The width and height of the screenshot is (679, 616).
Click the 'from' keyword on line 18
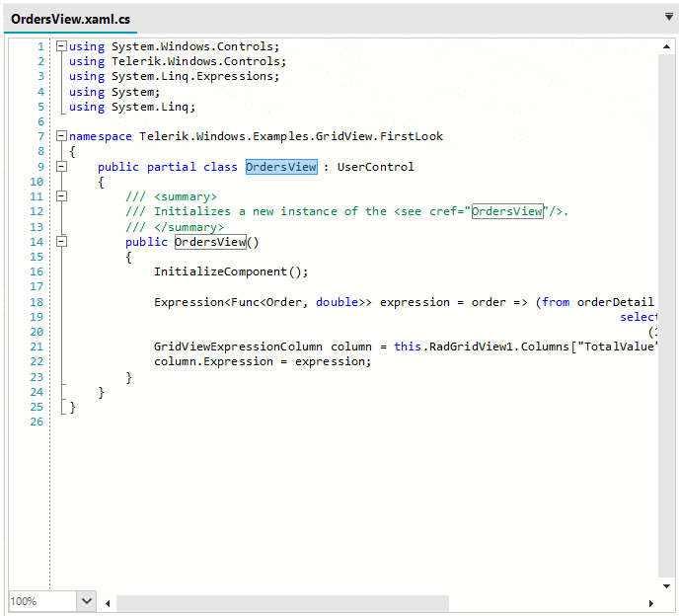coord(556,302)
